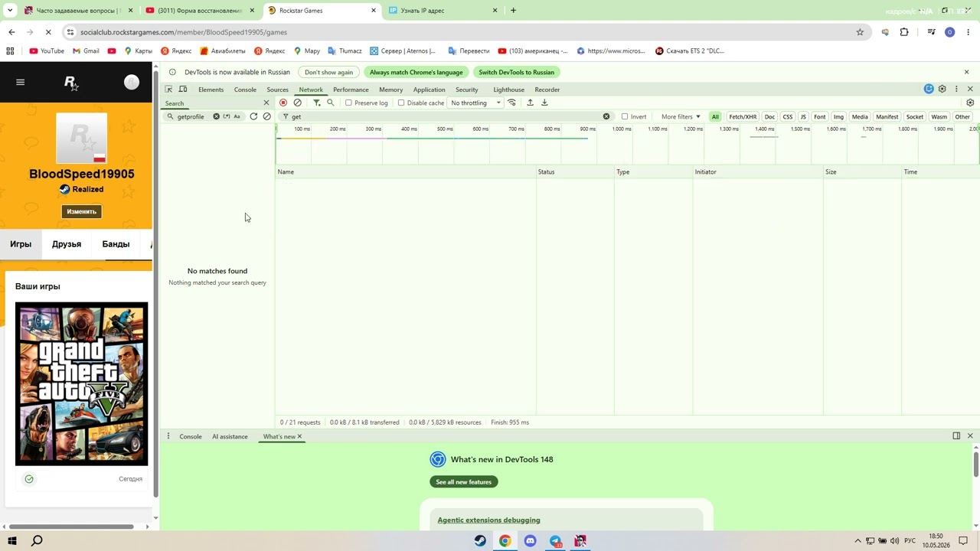Open the No throttling dropdown

pos(475,103)
